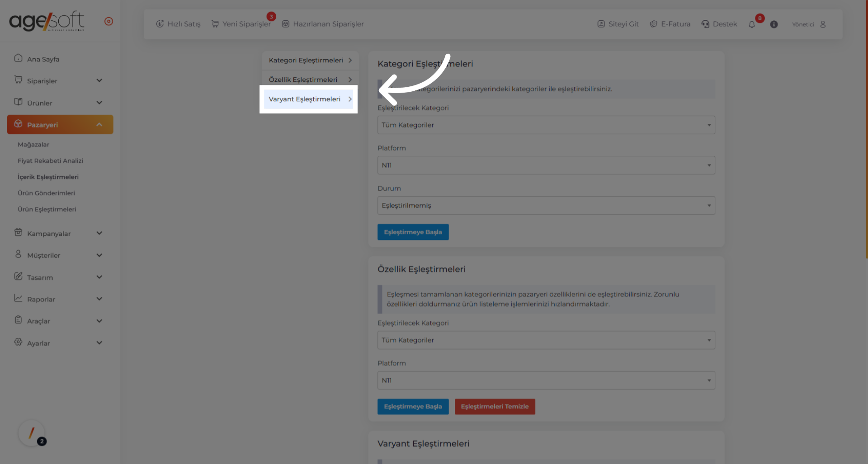Select Kategori Eşleştirmeleri side tab

tap(310, 60)
